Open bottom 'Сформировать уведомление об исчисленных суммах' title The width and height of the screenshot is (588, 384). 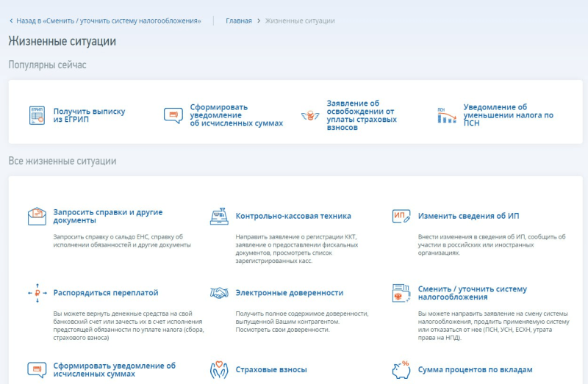pos(115,370)
